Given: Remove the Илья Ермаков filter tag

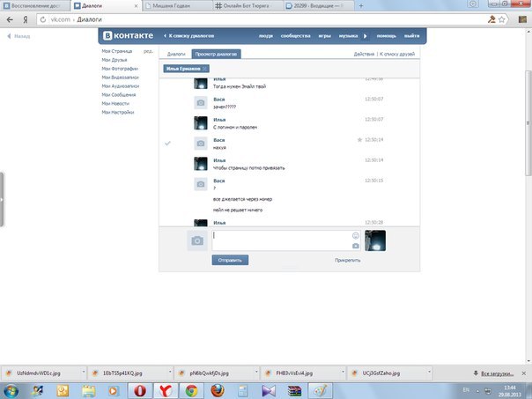Looking at the screenshot, I should [x=205, y=69].
